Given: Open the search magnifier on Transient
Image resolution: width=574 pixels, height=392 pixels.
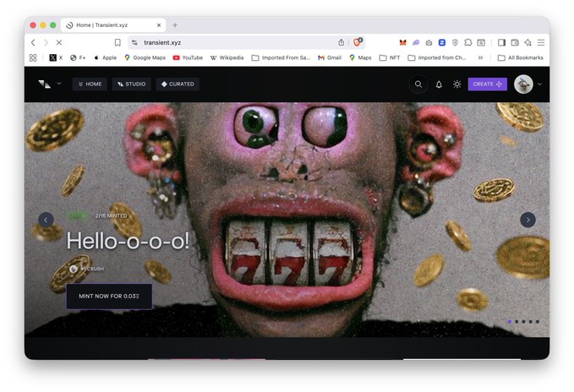Looking at the screenshot, I should [x=418, y=84].
